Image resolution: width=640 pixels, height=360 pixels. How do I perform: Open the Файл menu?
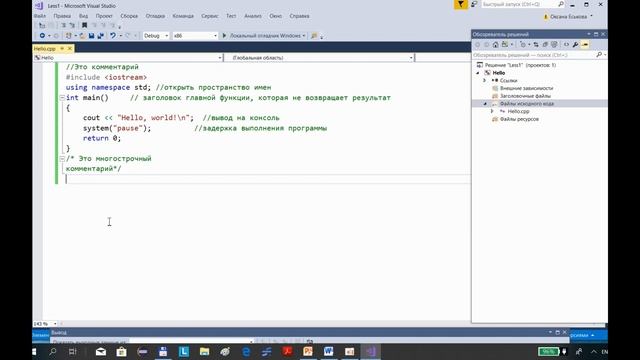click(x=40, y=16)
